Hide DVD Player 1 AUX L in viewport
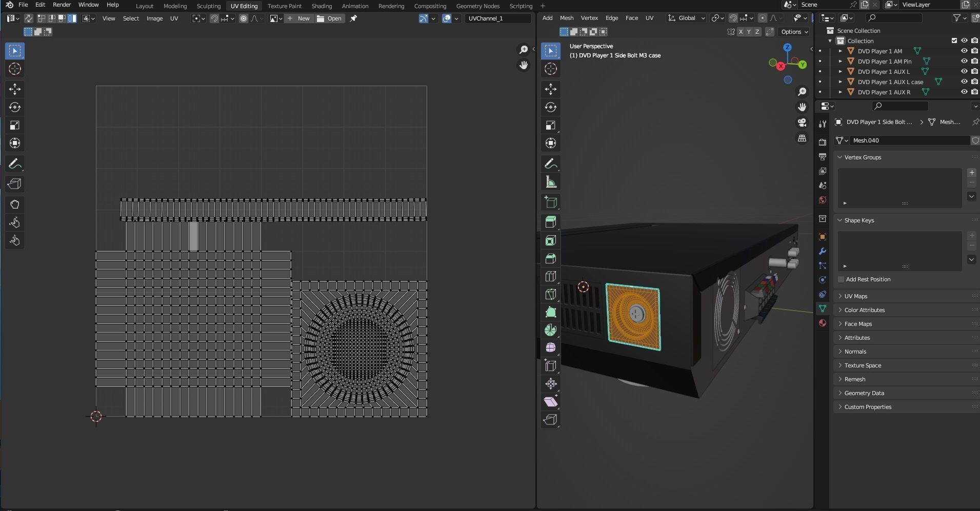 click(964, 71)
